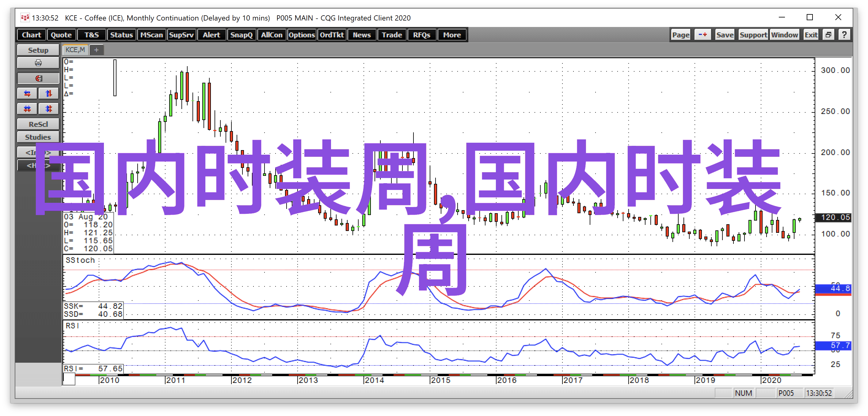Click the 2020 label on time axis
The image size is (868, 416).
[x=772, y=380]
